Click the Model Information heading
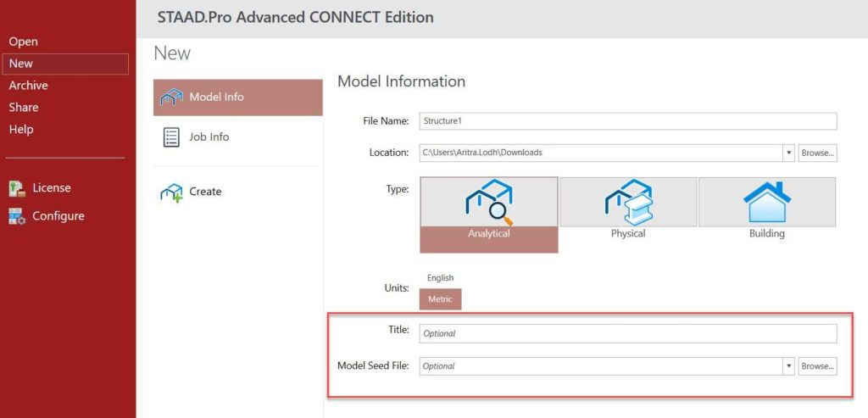 401,81
